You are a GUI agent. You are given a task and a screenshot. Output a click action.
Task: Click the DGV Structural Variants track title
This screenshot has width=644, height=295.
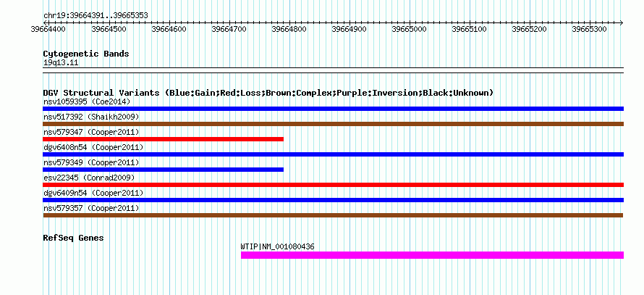pyautogui.click(x=268, y=93)
